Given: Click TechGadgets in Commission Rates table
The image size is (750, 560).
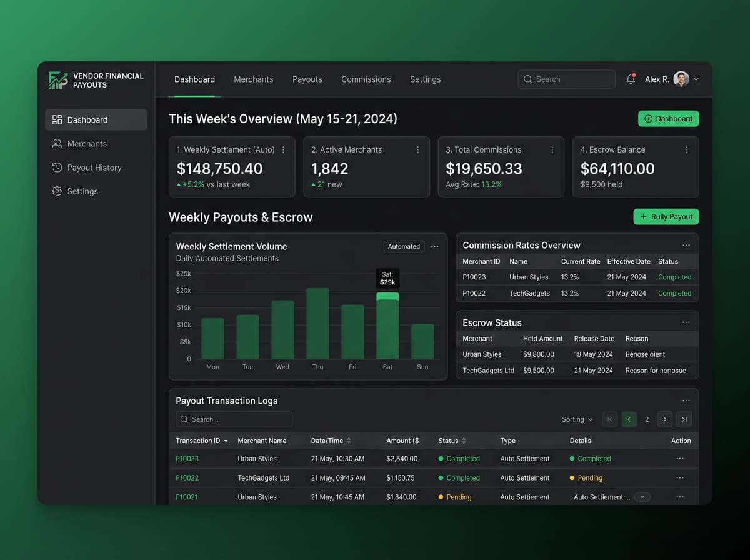Looking at the screenshot, I should click(x=530, y=293).
